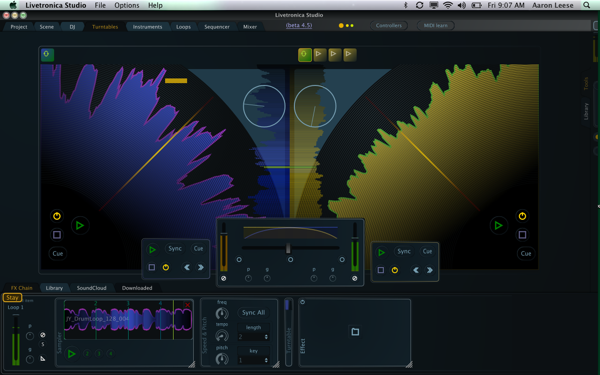Adjust the length stepper arrows
Screen dimensions: 600x375
click(266, 337)
